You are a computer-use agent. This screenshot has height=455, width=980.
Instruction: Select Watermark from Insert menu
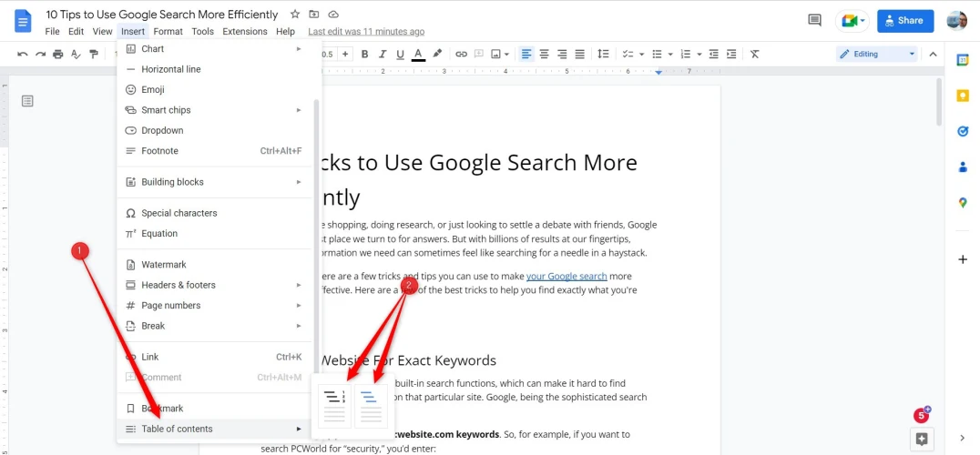point(164,265)
